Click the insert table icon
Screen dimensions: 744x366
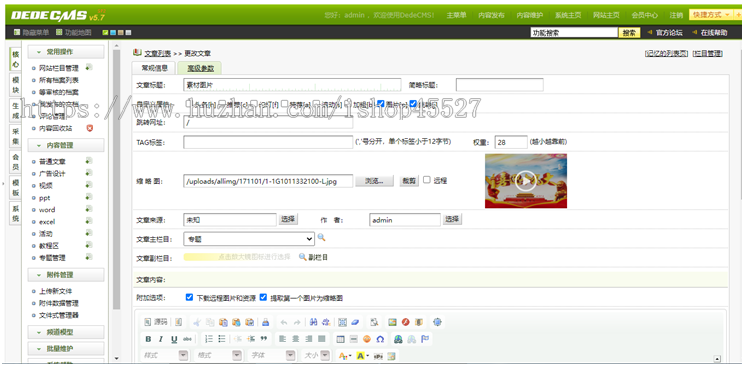(x=340, y=339)
